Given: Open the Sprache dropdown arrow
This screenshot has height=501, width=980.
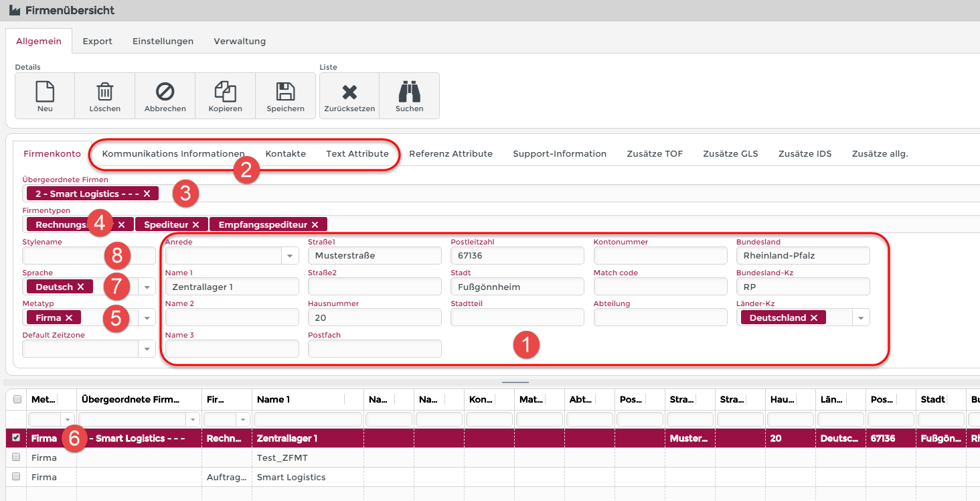Looking at the screenshot, I should 147,287.
